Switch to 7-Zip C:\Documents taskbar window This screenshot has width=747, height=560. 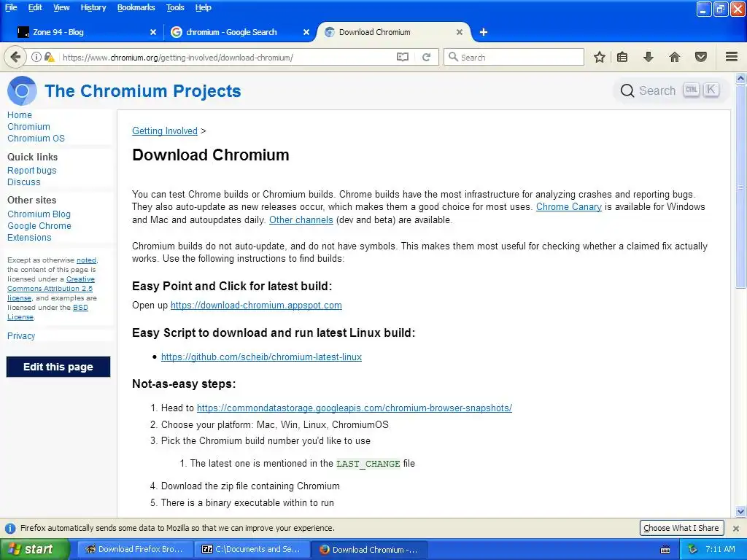252,550
